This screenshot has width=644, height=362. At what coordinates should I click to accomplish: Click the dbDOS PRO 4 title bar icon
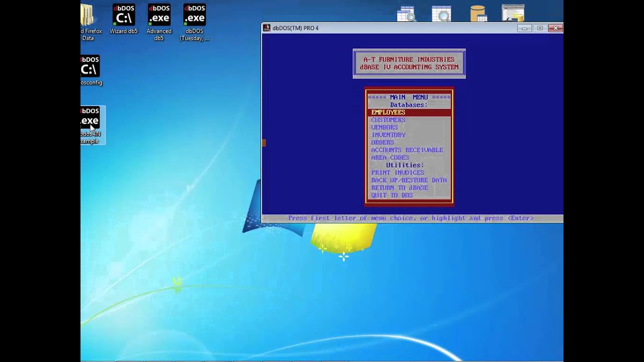[267, 28]
